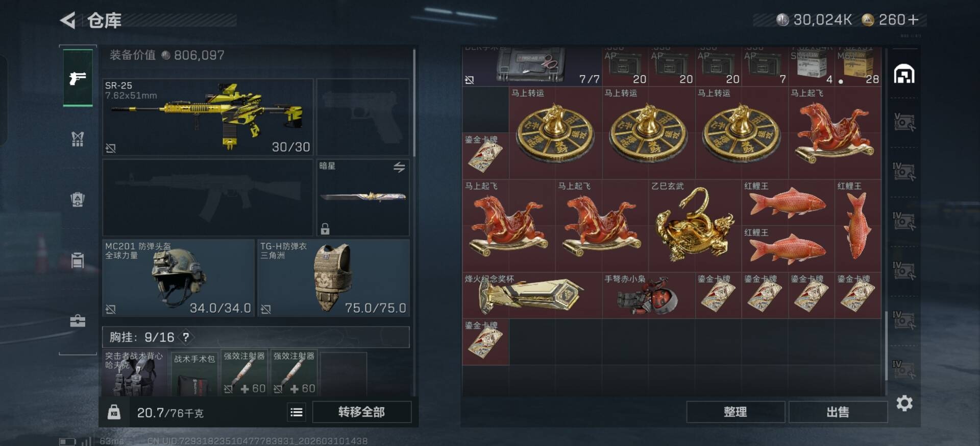The width and height of the screenshot is (980, 446).
Task: Open the armor vest sidebar icon
Action: (x=78, y=138)
